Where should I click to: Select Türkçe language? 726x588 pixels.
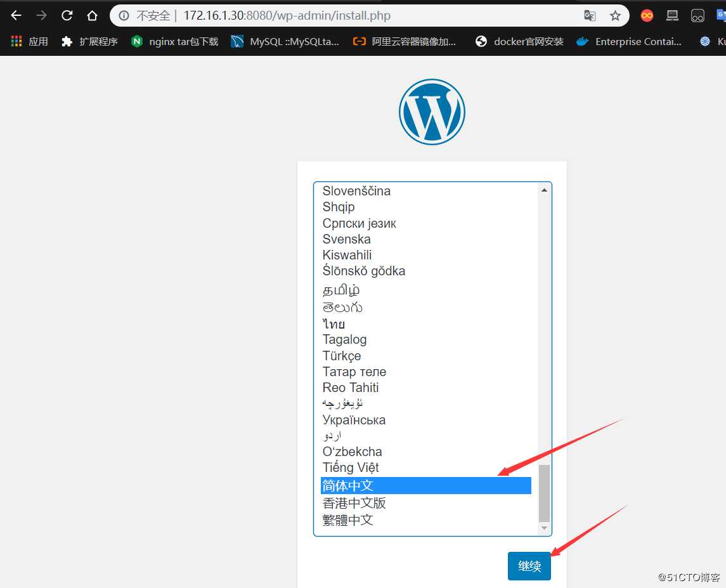point(426,356)
